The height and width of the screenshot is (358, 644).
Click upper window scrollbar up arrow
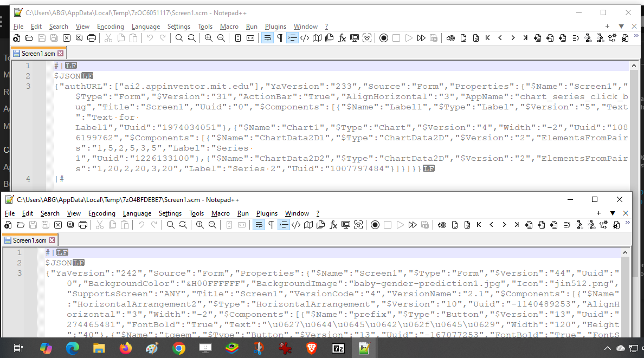tap(634, 66)
